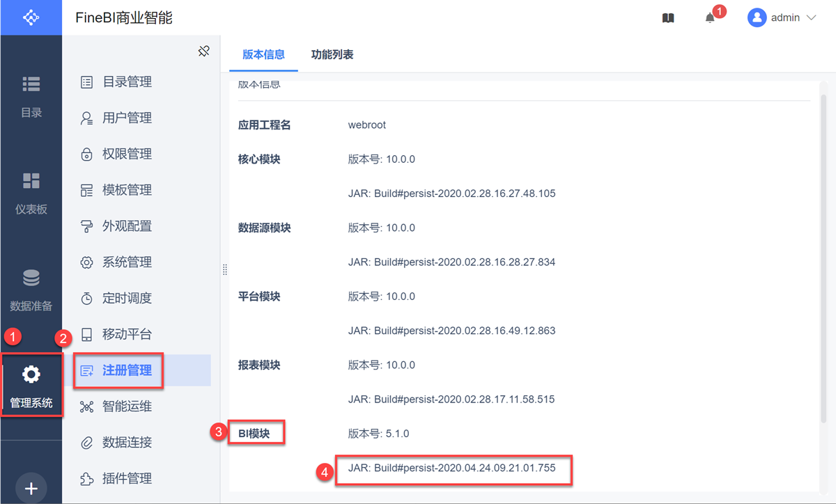Click the panel splitter handle dots
The height and width of the screenshot is (504, 836).
[x=224, y=269]
